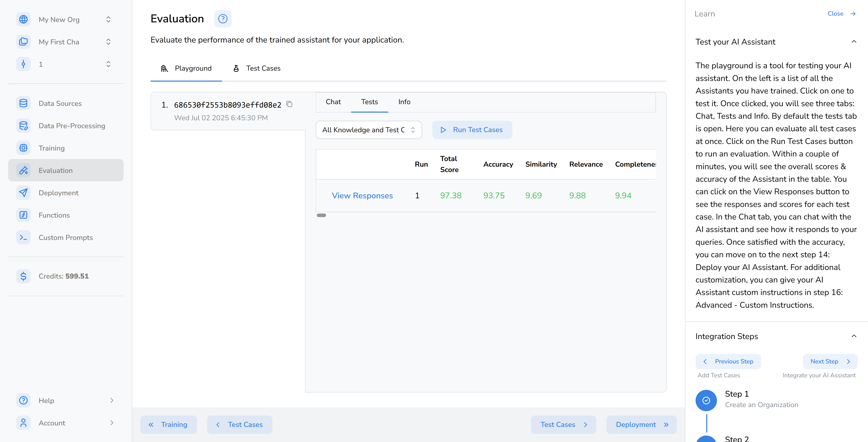
Task: Close the Learn panel
Action: pyautogui.click(x=841, y=14)
